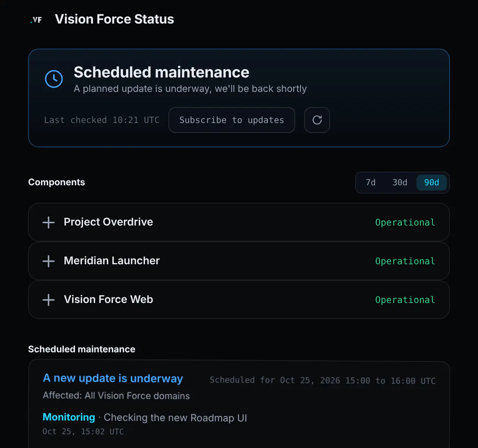
Task: Click the large 'Scheduled maintenance' banner title
Action: click(x=162, y=72)
